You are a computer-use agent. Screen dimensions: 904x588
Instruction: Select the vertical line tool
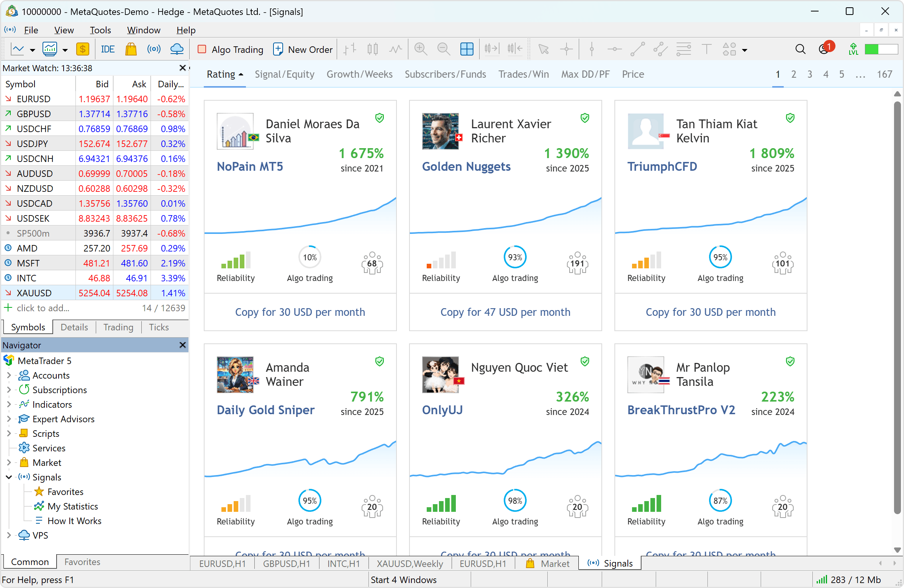(x=592, y=49)
